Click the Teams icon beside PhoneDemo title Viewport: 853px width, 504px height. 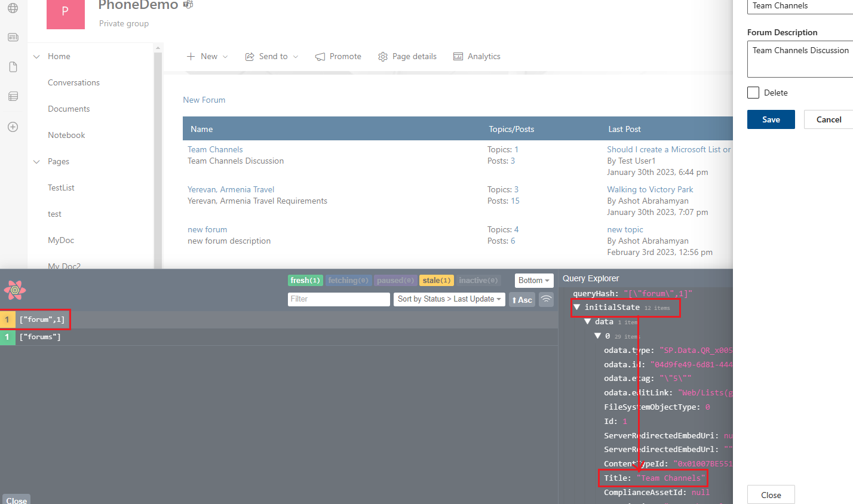(188, 5)
